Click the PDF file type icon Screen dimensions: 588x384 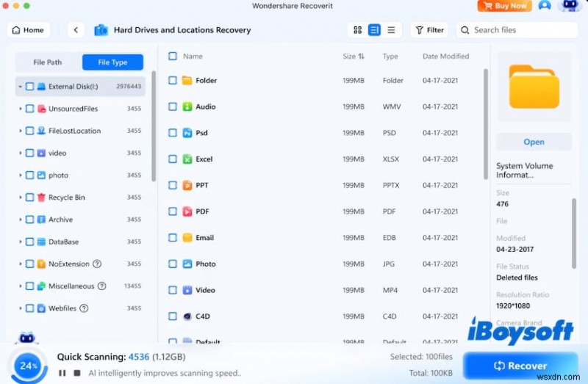pyautogui.click(x=187, y=211)
